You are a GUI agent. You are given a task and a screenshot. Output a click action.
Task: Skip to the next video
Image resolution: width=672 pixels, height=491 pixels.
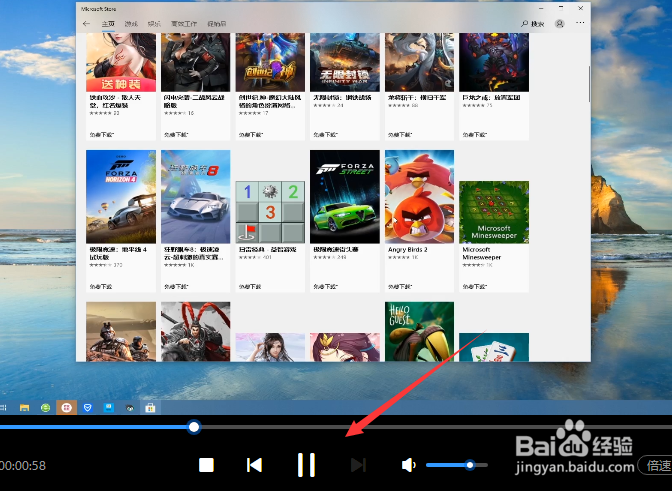pyautogui.click(x=358, y=465)
